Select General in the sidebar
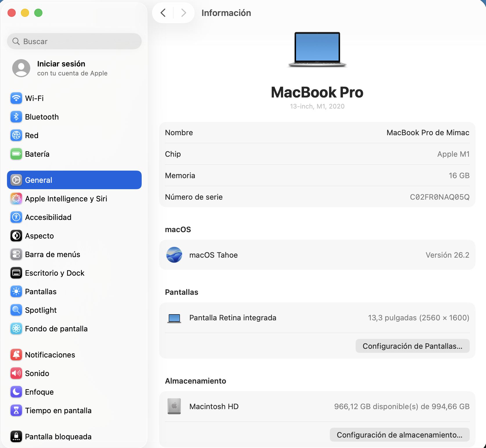486x448 pixels. click(x=74, y=180)
